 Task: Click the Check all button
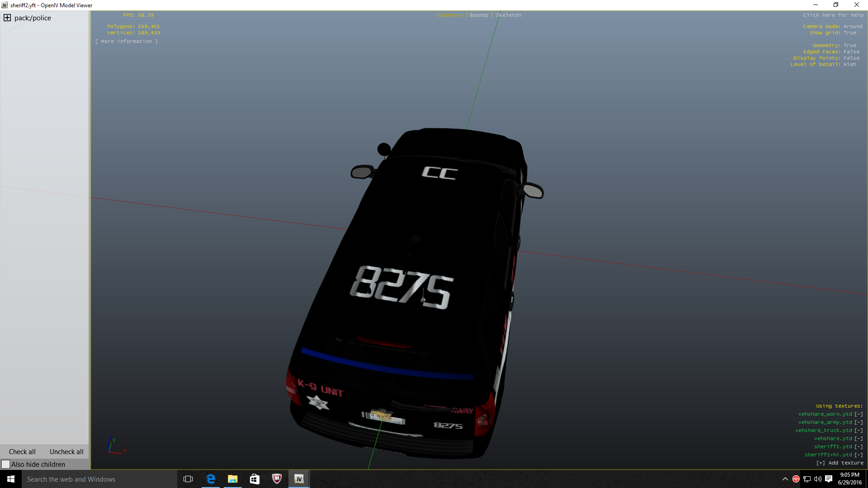pos(22,451)
